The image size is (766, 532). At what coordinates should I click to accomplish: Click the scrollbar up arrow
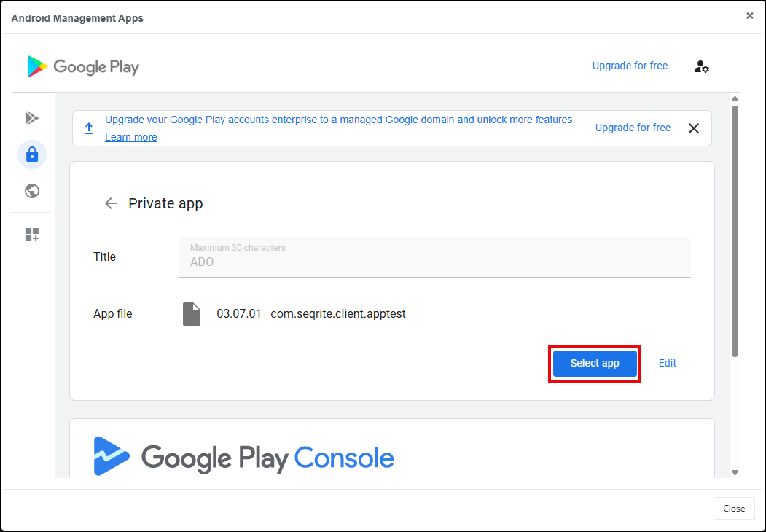pyautogui.click(x=735, y=99)
